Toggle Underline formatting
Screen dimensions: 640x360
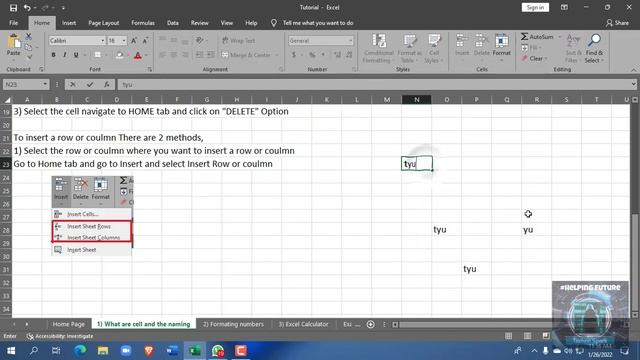[x=76, y=55]
